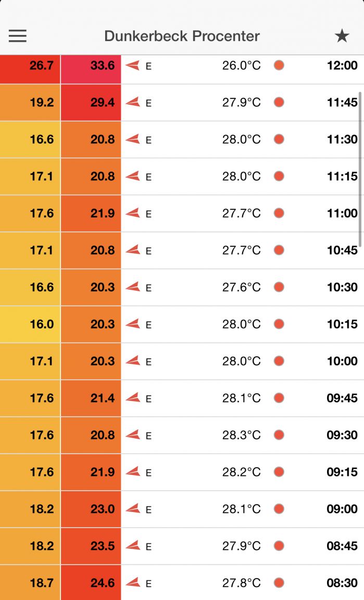Click the 28.3°C temperature reading

point(242,435)
